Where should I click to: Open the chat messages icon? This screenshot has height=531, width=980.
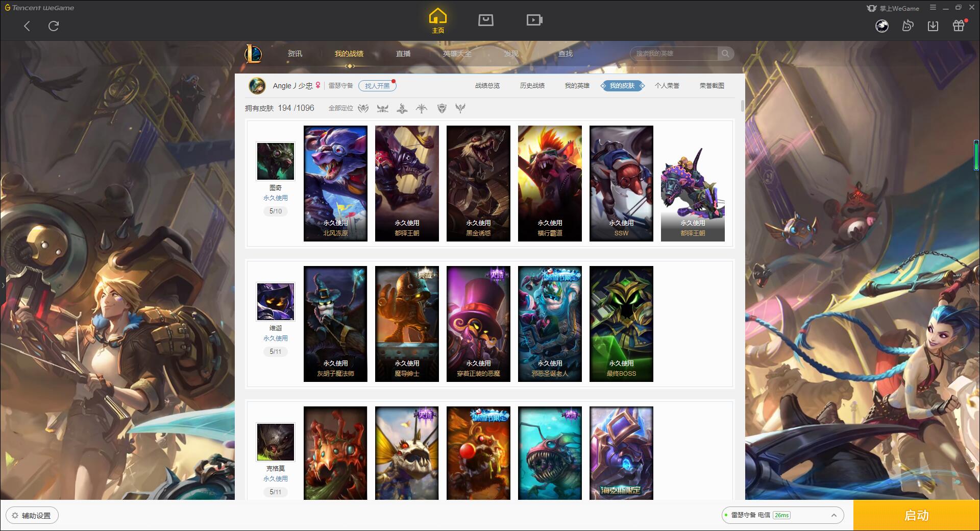[x=908, y=26]
